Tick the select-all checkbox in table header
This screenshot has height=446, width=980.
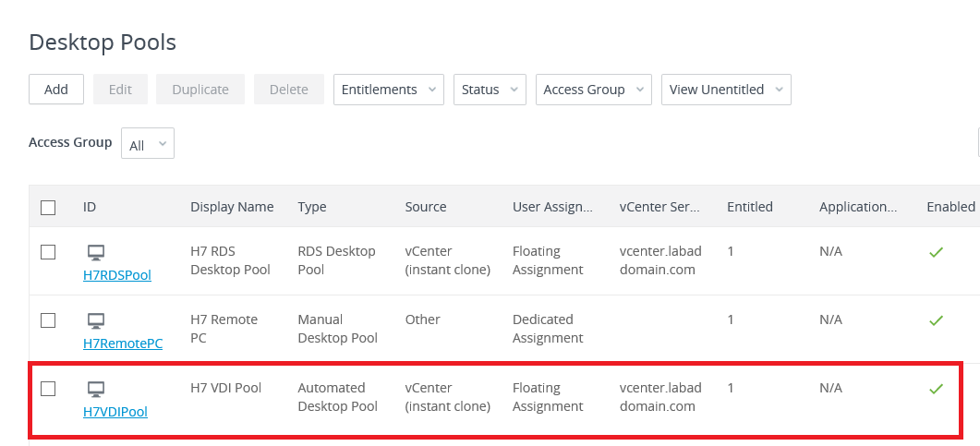click(x=48, y=208)
